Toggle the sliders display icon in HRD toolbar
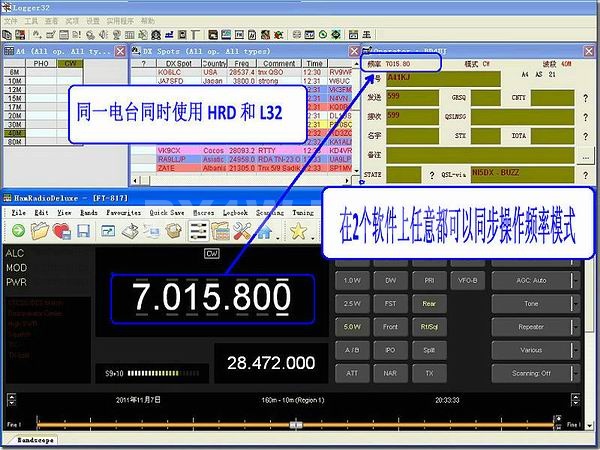Screen dimensions: 600x450 pyautogui.click(x=199, y=231)
